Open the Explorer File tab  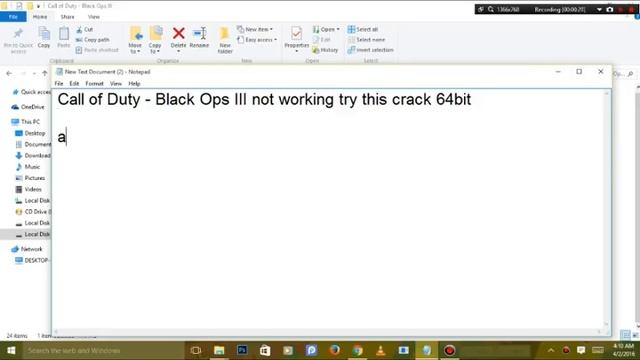pos(13,17)
